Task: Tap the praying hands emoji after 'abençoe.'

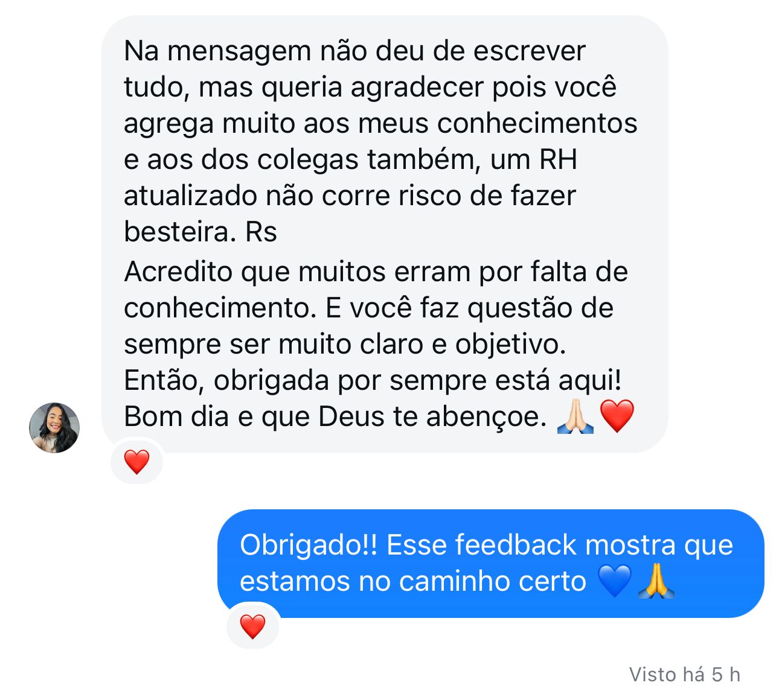Action: point(575,416)
